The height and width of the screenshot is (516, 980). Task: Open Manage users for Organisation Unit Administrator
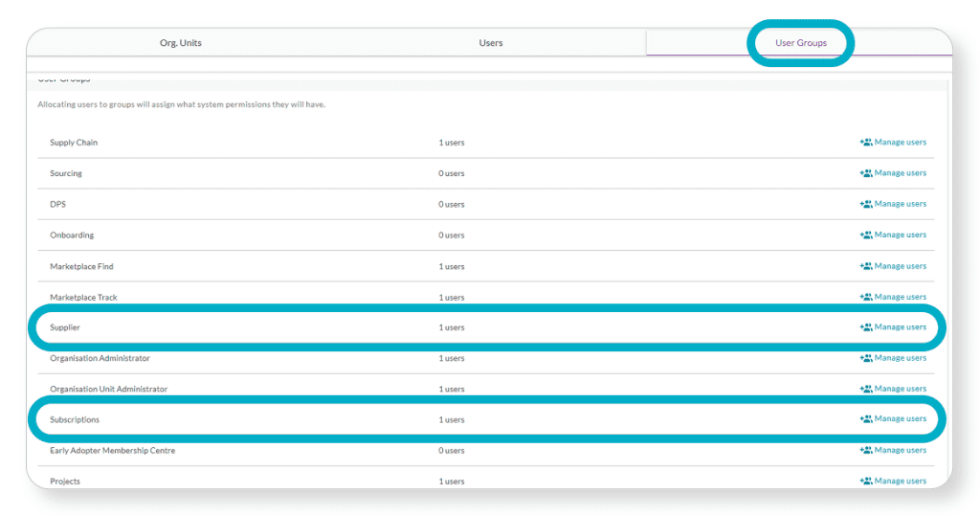(x=900, y=389)
